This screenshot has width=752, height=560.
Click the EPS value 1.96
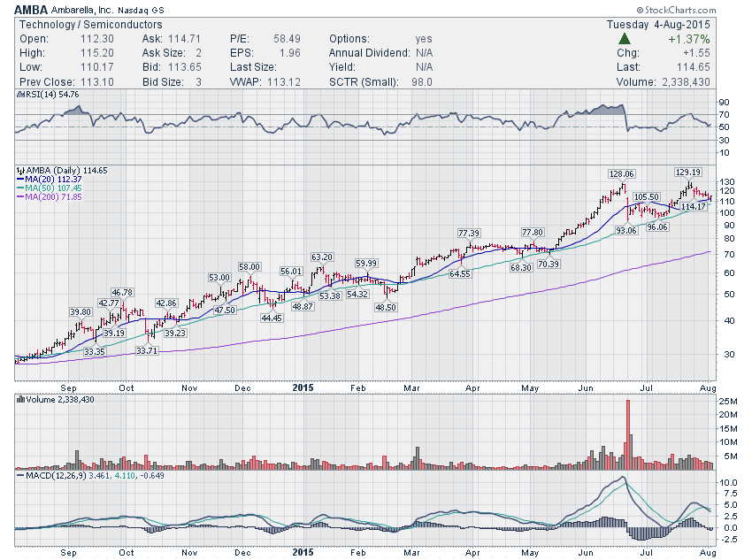pos(289,53)
